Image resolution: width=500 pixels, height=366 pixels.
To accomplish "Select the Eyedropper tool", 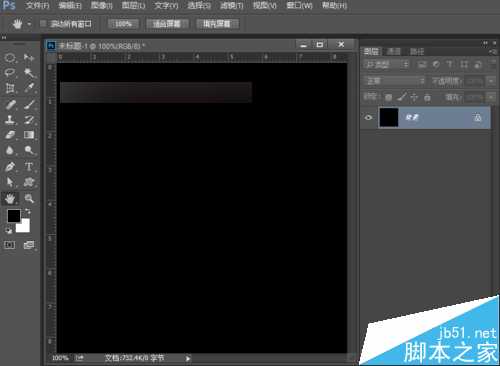I will [x=29, y=88].
